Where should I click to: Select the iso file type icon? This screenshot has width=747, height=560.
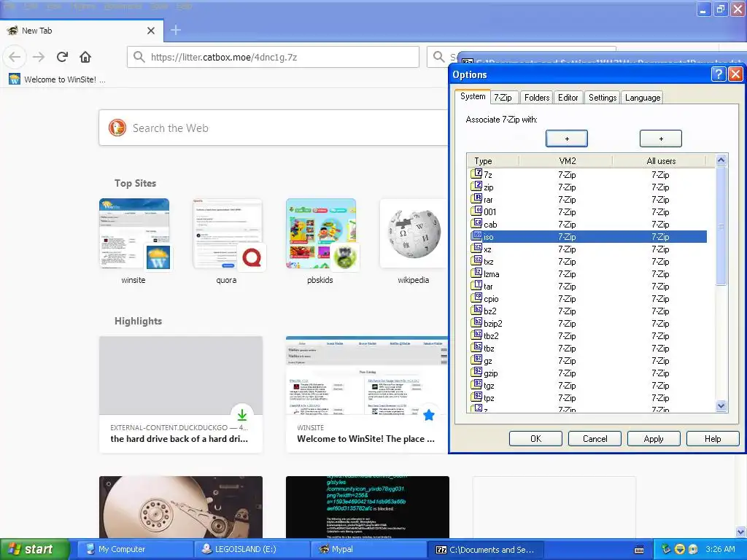coord(476,236)
